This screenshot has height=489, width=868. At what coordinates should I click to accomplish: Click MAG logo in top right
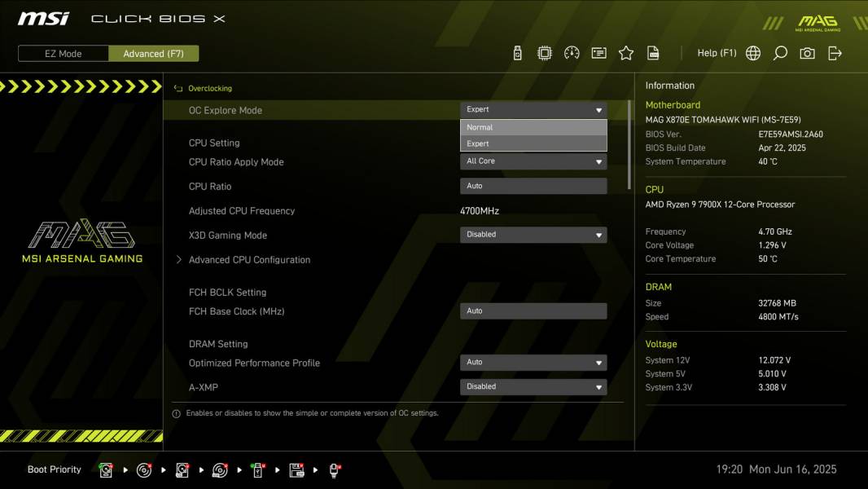point(818,23)
